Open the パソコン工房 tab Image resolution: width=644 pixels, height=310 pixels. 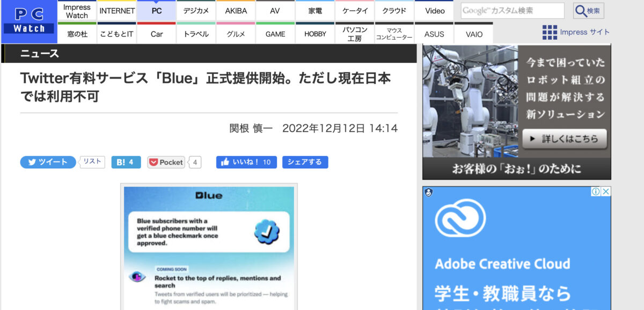click(355, 33)
